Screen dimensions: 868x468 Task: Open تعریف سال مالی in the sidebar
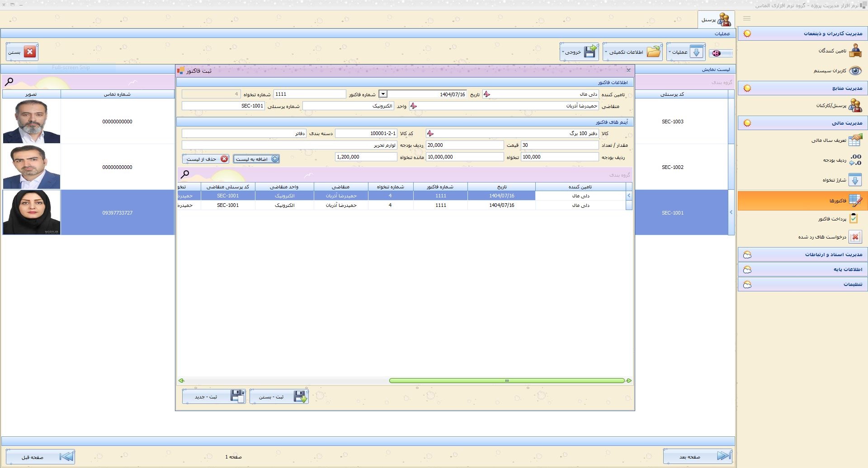[x=835, y=140]
